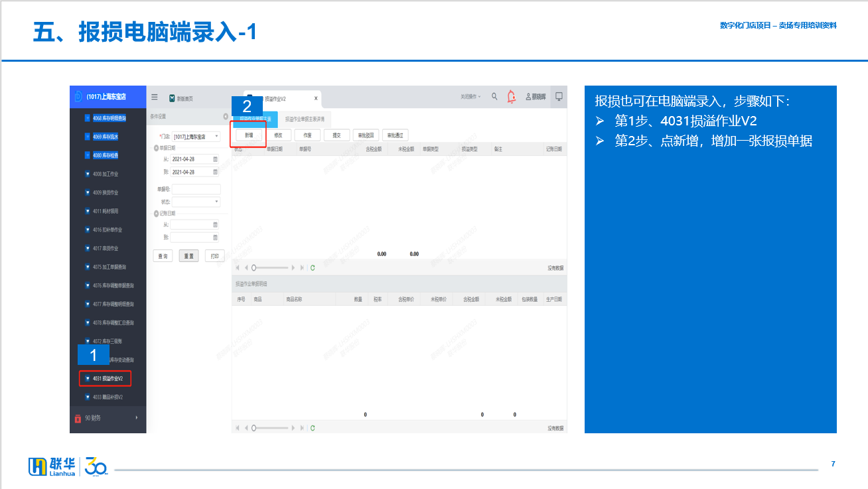Click the lower grid page slider handle
The width and height of the screenshot is (868, 489).
tap(254, 428)
